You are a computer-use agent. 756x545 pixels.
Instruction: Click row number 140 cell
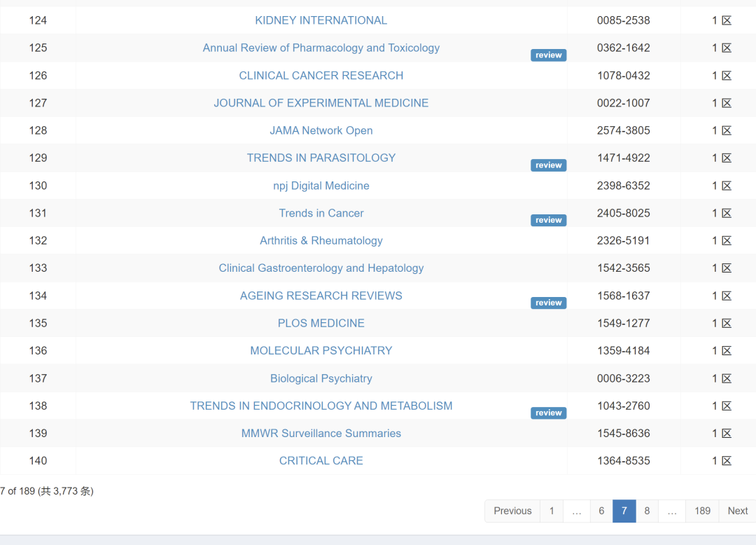pyautogui.click(x=38, y=461)
